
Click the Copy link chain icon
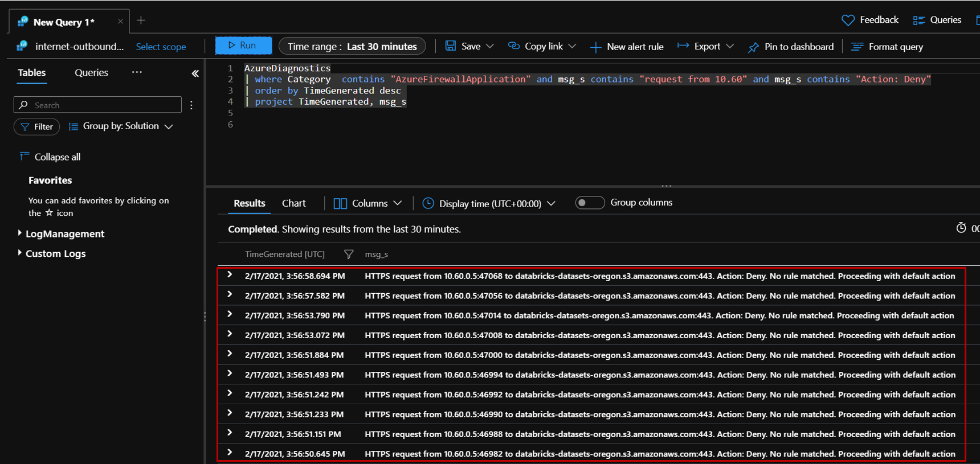[x=514, y=46]
